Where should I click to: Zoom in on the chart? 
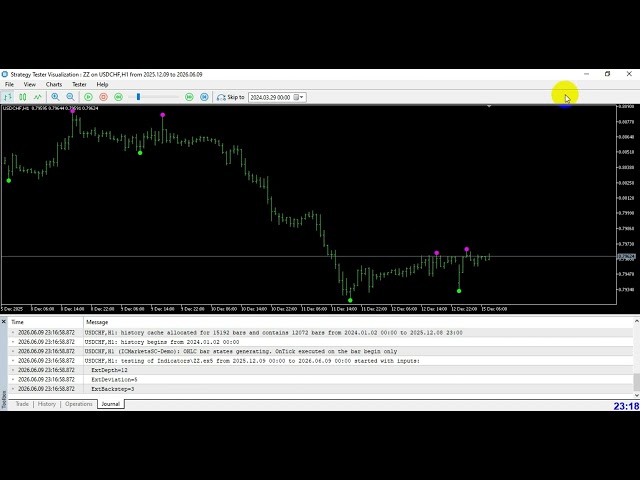point(55,97)
